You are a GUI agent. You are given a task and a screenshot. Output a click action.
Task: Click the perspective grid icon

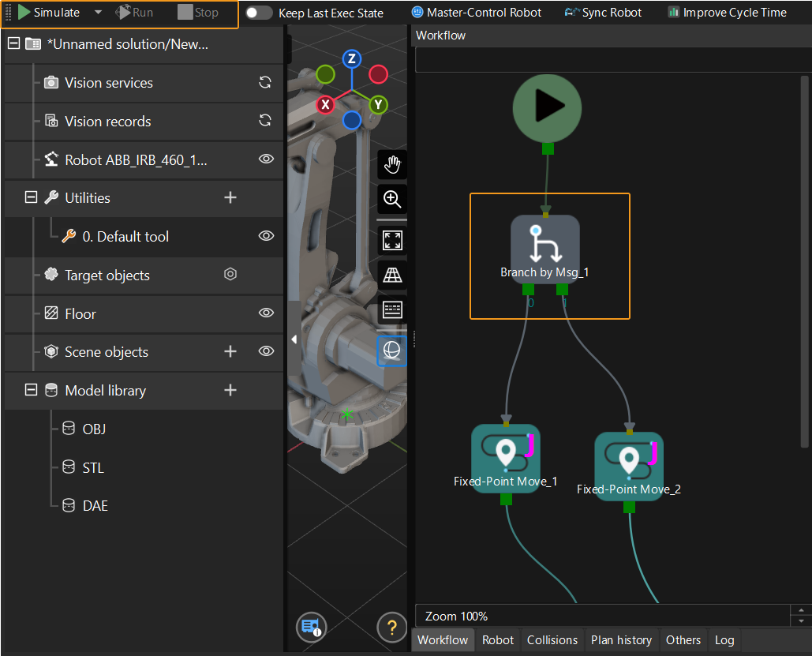(x=392, y=275)
